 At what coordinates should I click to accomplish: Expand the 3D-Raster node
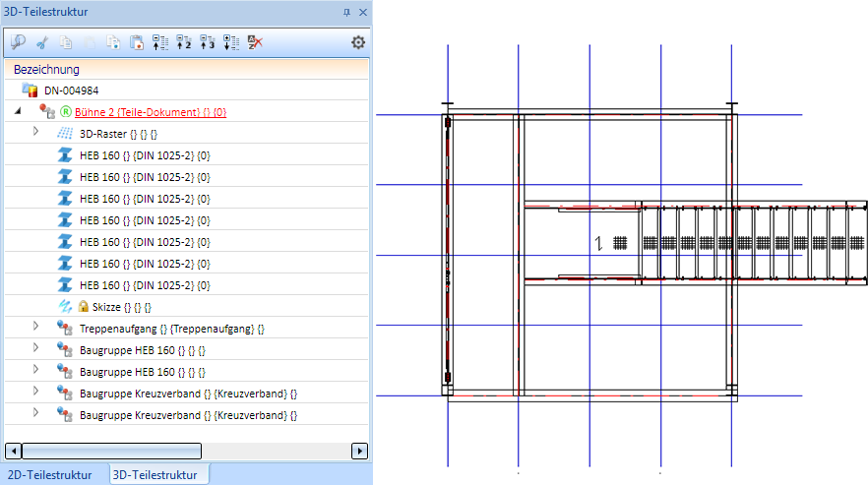(36, 132)
